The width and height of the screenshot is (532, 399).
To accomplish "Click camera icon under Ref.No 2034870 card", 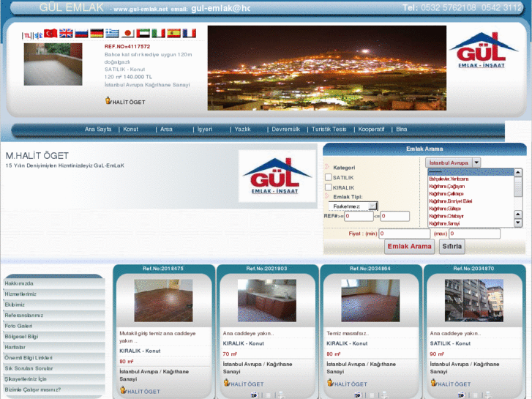I will click(461, 395).
